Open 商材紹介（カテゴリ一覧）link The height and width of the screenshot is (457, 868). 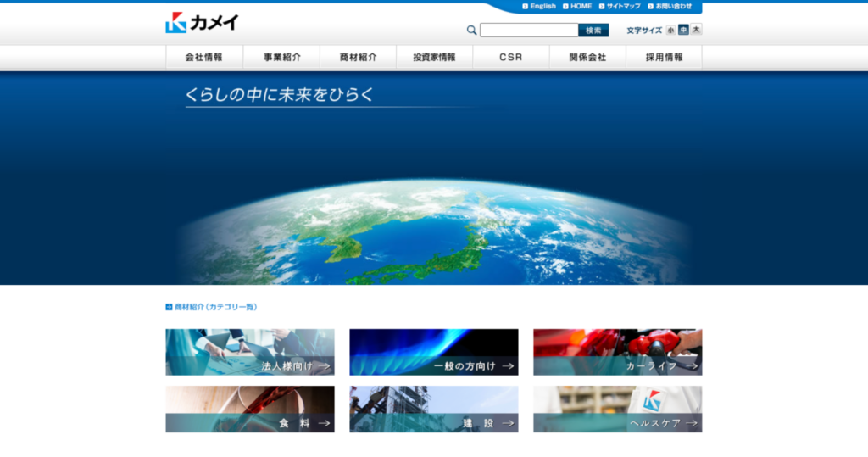211,307
